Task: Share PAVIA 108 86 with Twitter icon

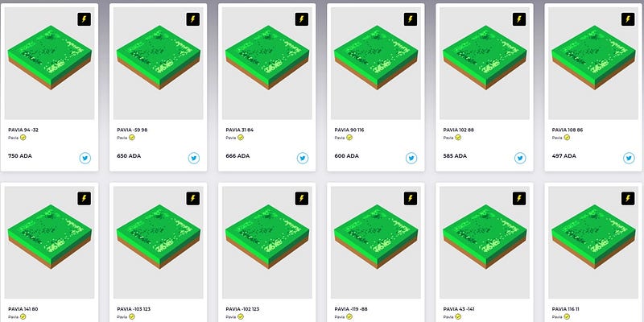Action: point(629,158)
